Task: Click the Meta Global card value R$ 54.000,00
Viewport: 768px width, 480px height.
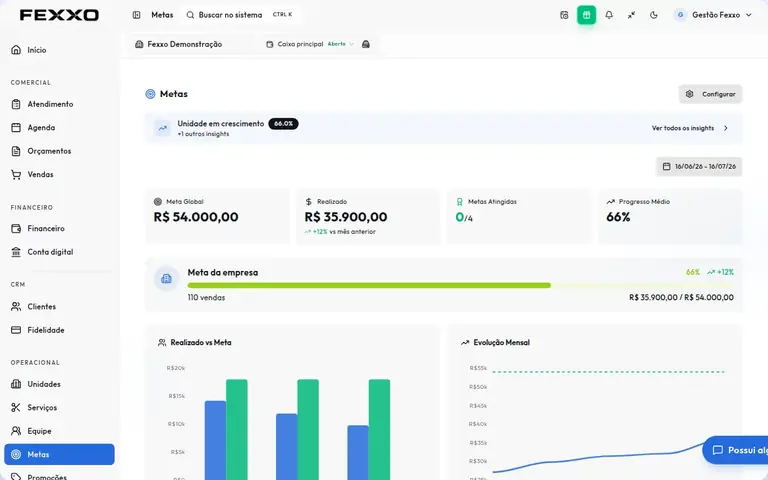Action: (x=196, y=217)
